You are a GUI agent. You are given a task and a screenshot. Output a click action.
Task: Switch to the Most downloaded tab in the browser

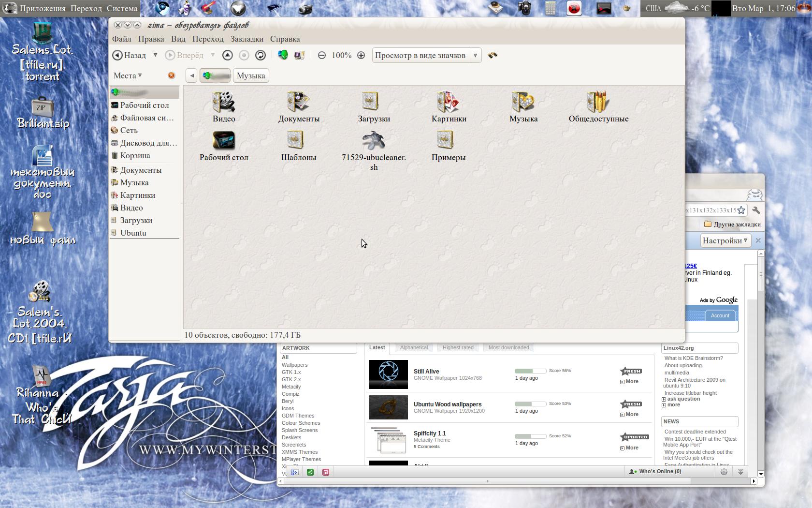coord(508,347)
